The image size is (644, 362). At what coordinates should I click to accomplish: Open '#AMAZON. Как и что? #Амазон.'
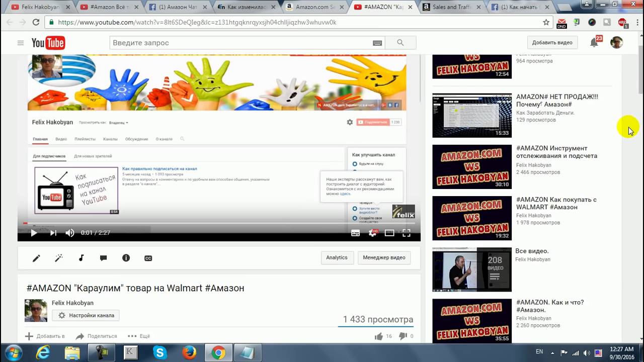550,306
